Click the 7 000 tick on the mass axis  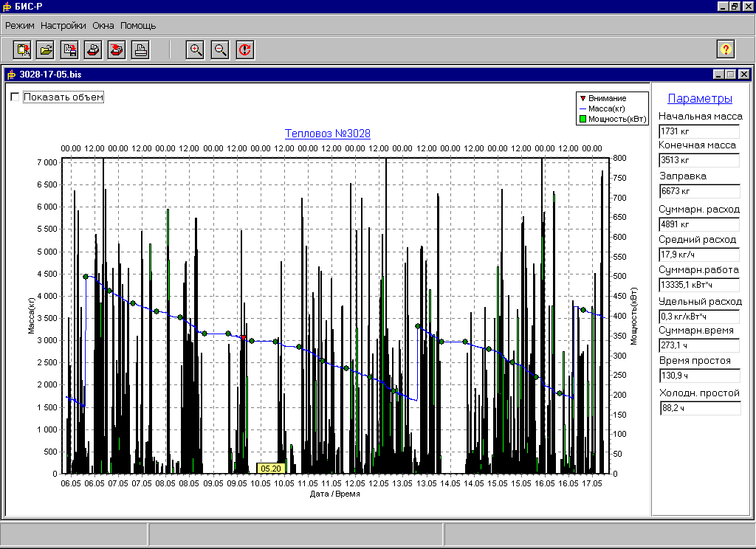coord(47,162)
